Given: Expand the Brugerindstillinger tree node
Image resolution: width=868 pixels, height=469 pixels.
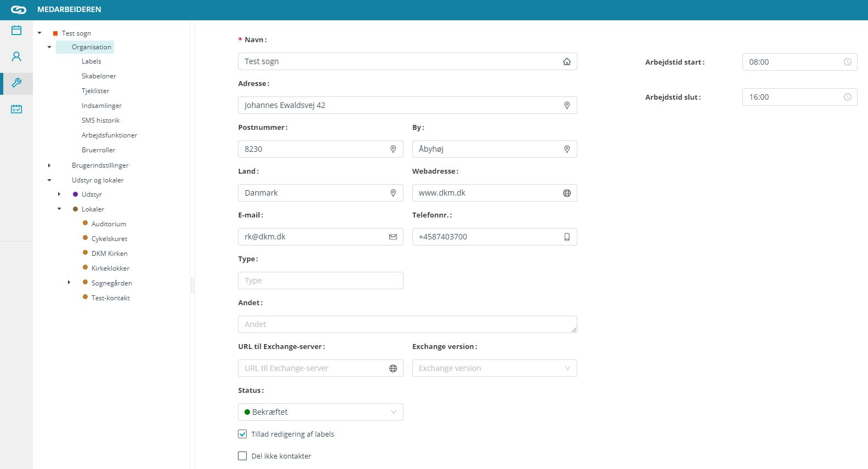Looking at the screenshot, I should [x=49, y=165].
